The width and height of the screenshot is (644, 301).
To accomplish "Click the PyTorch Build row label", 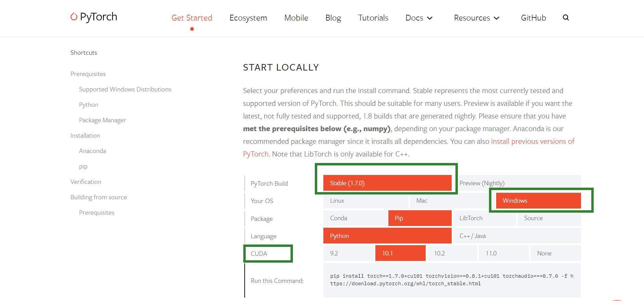I will click(269, 184).
